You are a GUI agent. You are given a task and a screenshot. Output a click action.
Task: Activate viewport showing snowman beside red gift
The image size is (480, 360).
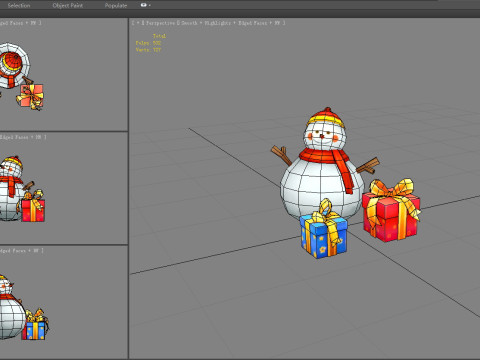[63, 188]
